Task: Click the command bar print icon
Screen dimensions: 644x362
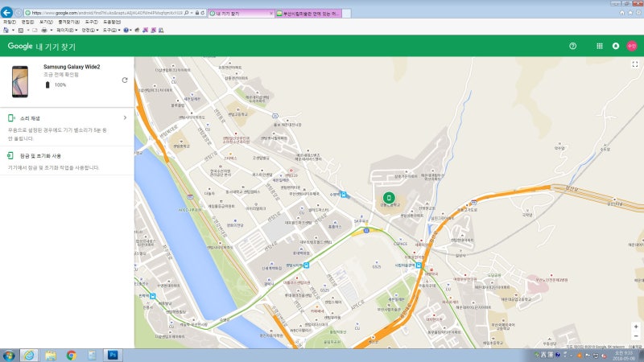Action: pyautogui.click(x=44, y=30)
